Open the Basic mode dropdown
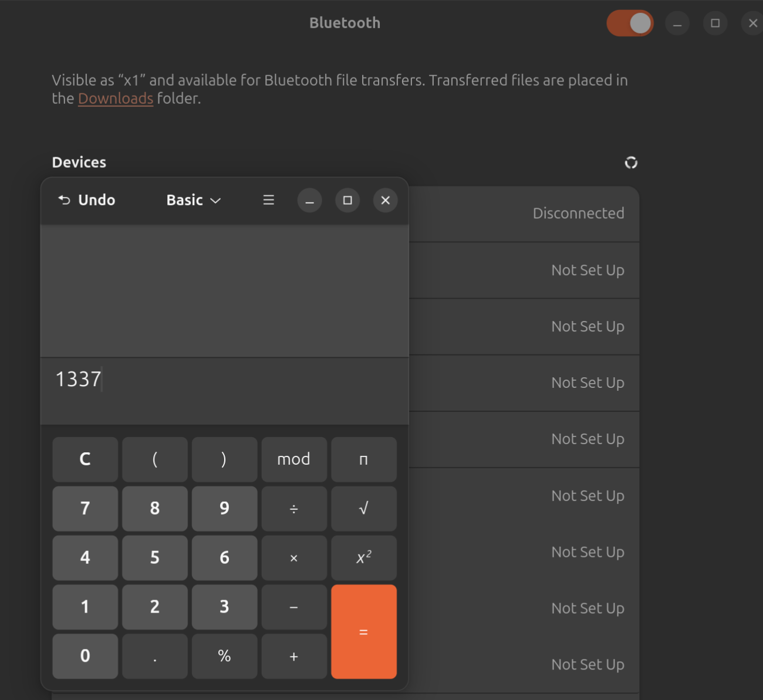The image size is (763, 700). (193, 200)
